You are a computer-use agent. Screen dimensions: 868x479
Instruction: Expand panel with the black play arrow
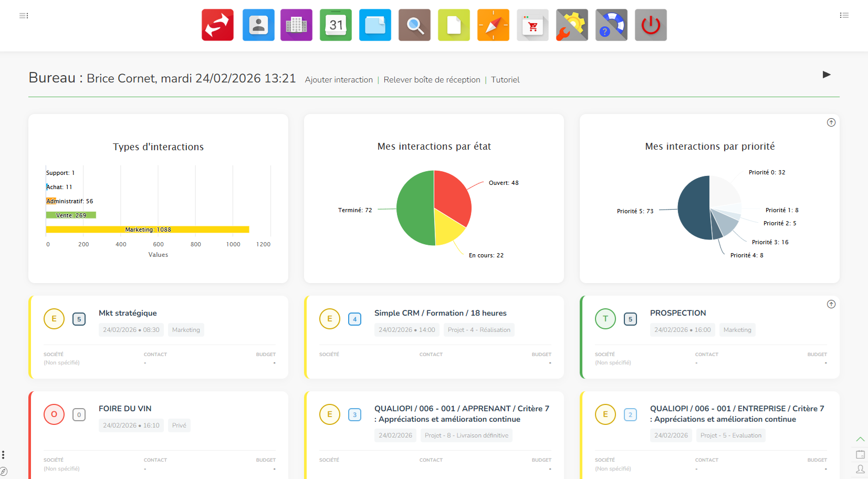(827, 75)
